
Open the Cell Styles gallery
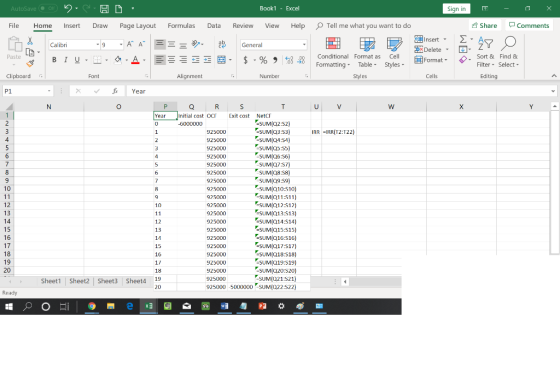pyautogui.click(x=394, y=52)
